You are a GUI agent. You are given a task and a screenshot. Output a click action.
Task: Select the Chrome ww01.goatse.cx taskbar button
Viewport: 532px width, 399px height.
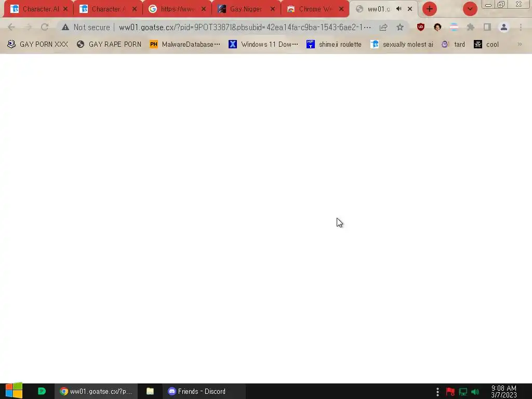point(96,391)
